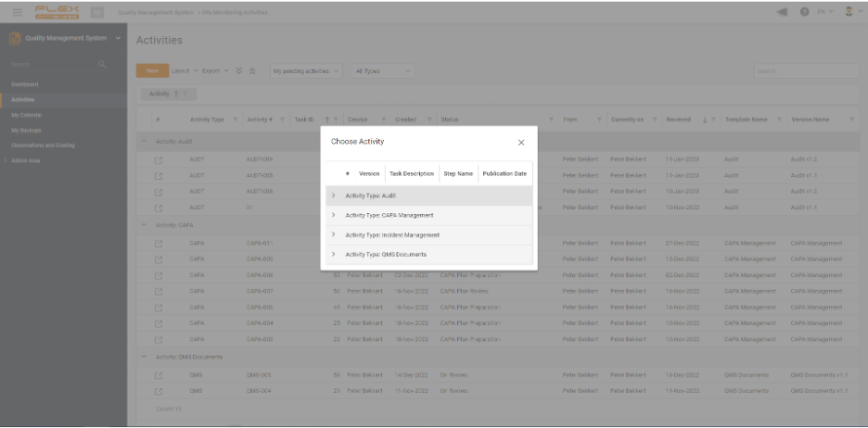The width and height of the screenshot is (868, 428).
Task: Click the expand all double-chevron icon
Action: coord(239,71)
